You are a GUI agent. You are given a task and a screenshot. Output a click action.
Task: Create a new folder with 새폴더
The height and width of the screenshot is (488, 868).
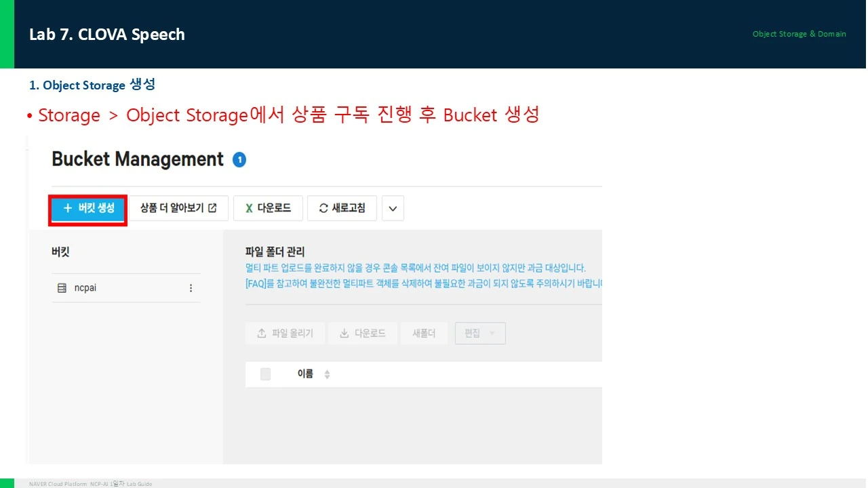[424, 333]
